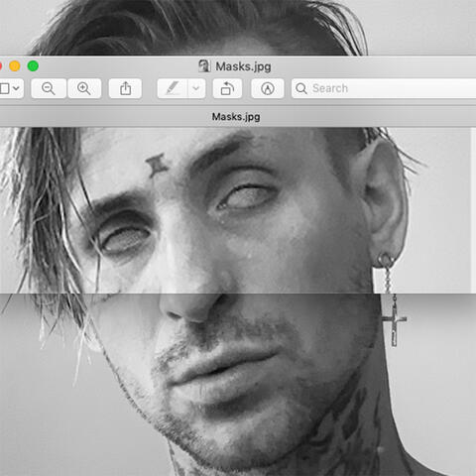Rotate the image with the Rotate icon
Screen dimensions: 476x476
(227, 88)
